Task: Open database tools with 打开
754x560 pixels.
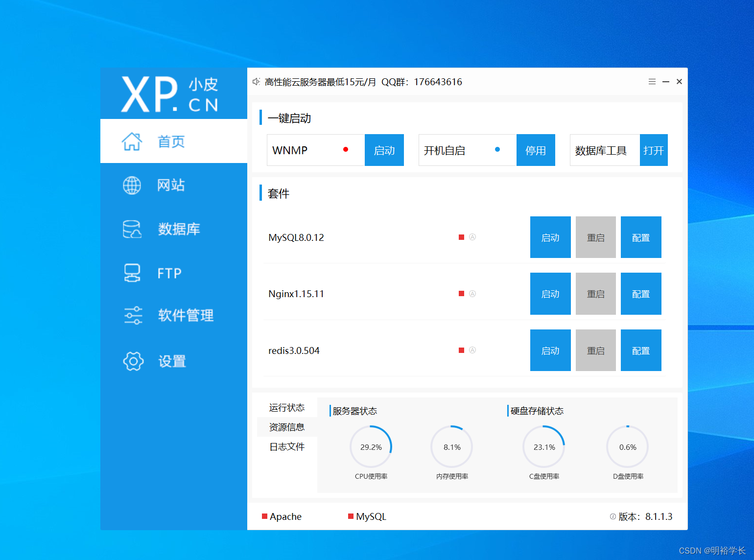Action: point(654,150)
